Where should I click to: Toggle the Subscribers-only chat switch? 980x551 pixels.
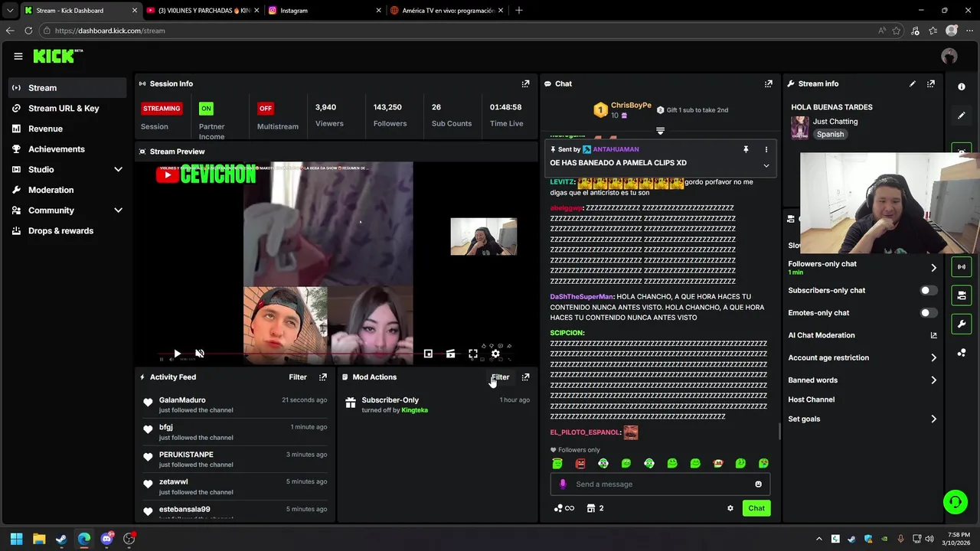coord(928,291)
